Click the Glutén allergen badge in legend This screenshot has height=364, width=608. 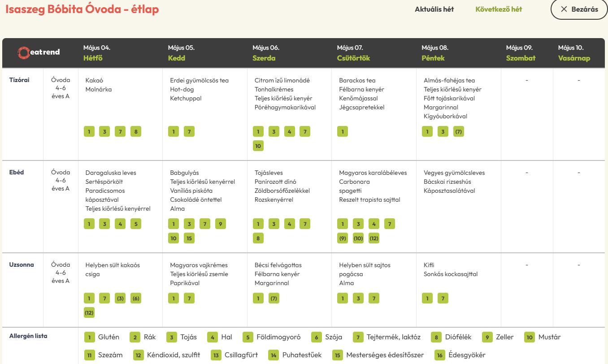(x=89, y=337)
